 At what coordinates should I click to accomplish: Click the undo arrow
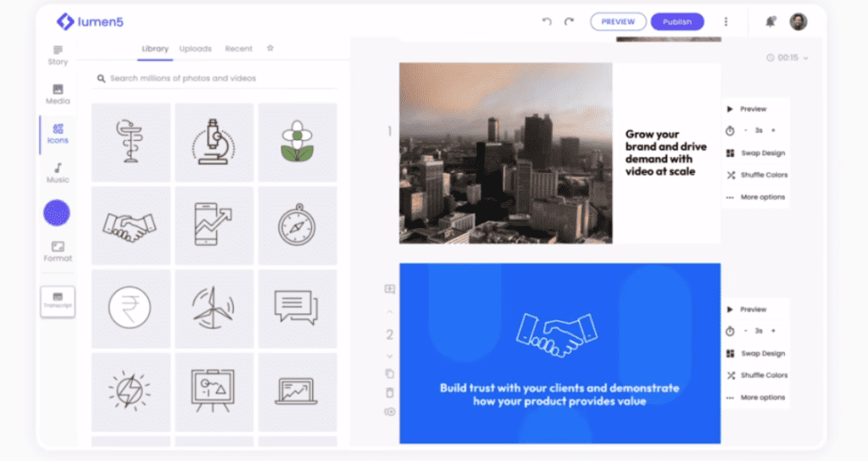click(x=547, y=22)
